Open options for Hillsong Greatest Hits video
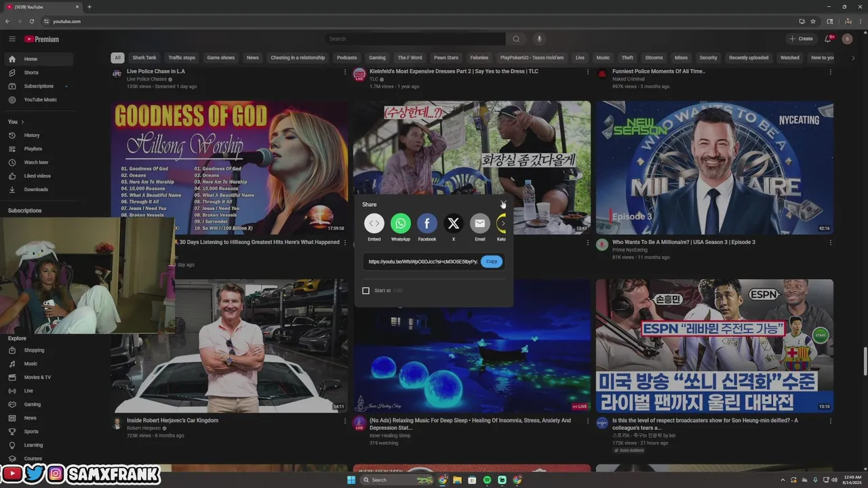Image resolution: width=868 pixels, height=488 pixels. click(344, 243)
